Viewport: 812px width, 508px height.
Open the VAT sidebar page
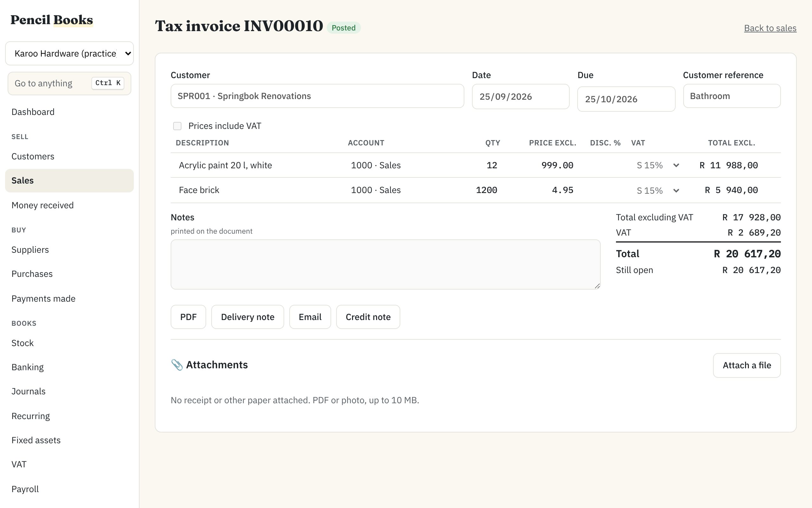[69, 464]
